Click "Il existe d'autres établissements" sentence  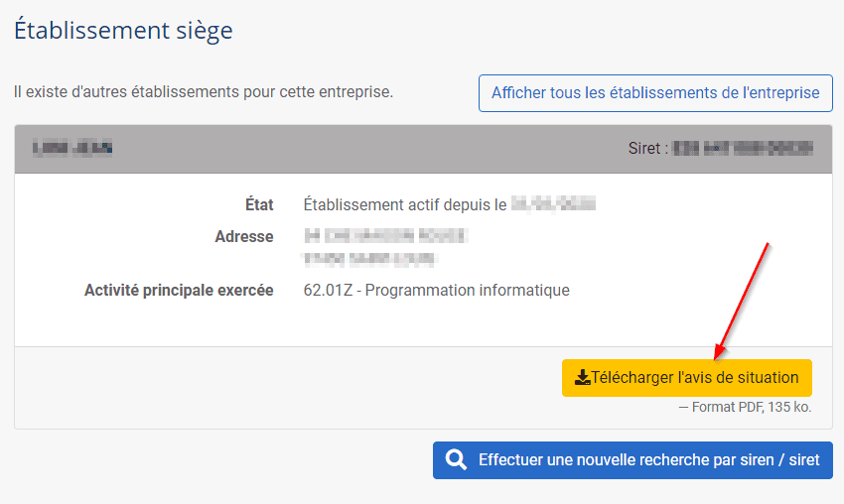[204, 92]
